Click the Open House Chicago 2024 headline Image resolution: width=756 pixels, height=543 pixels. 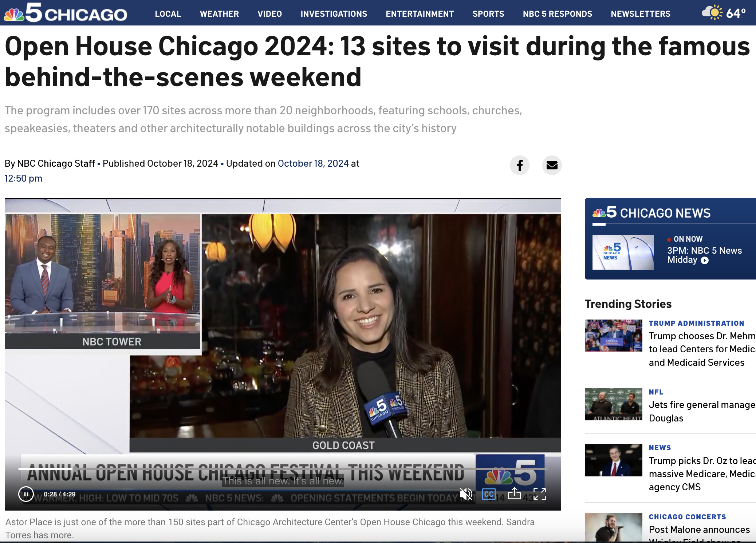point(377,62)
